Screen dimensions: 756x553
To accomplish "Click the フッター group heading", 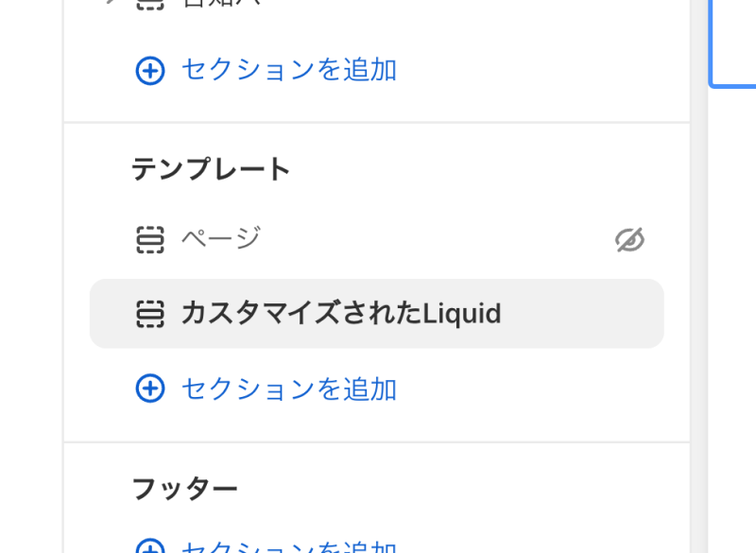I will (184, 489).
